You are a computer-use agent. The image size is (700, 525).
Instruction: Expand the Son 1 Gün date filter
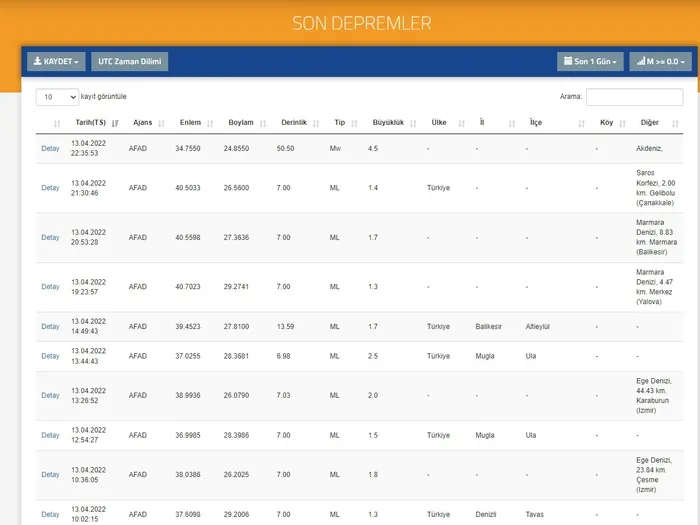(590, 62)
